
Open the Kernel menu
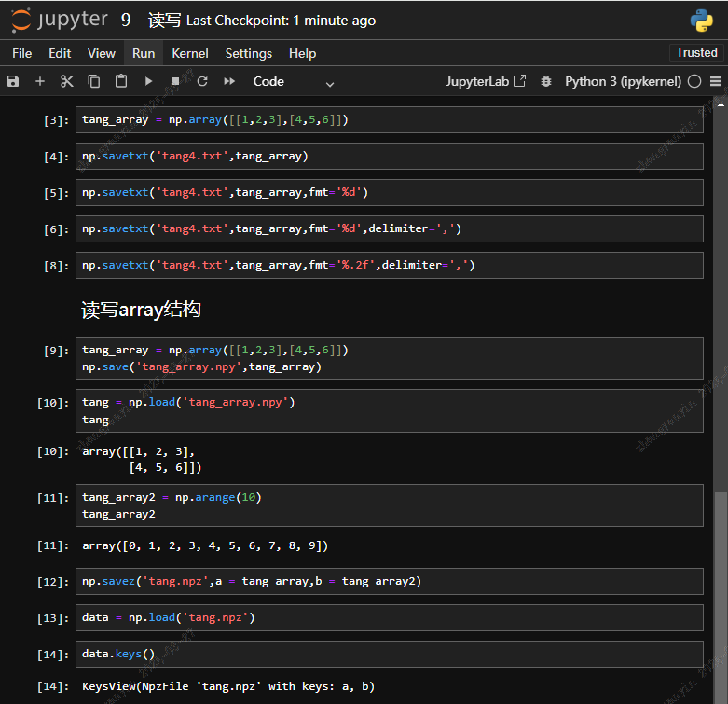click(190, 53)
